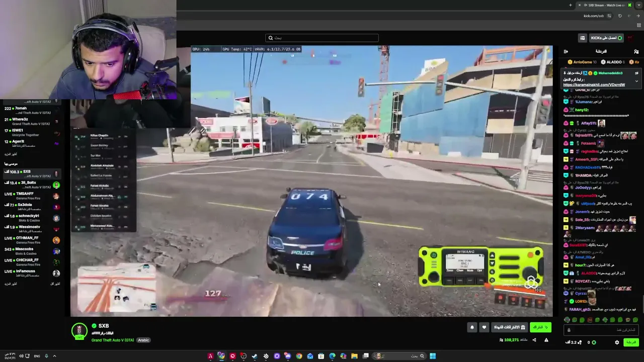
Task: Open the browser extensions icon
Action: 639,25
